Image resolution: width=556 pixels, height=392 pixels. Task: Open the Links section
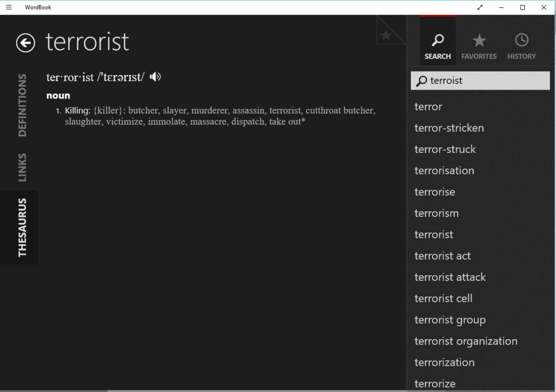[x=22, y=167]
